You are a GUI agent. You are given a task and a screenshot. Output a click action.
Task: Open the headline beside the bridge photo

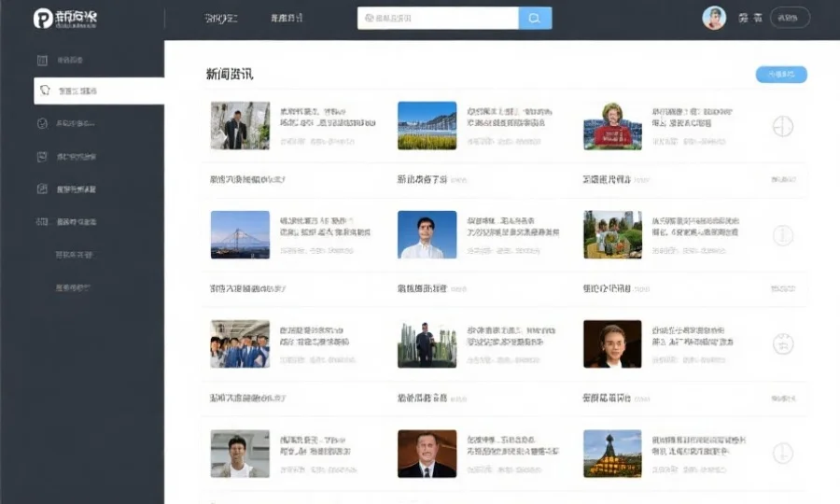point(325,227)
